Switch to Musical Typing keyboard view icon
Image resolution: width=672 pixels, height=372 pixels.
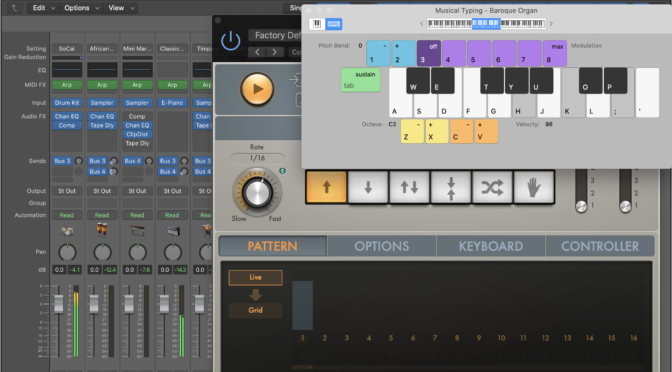pos(333,24)
